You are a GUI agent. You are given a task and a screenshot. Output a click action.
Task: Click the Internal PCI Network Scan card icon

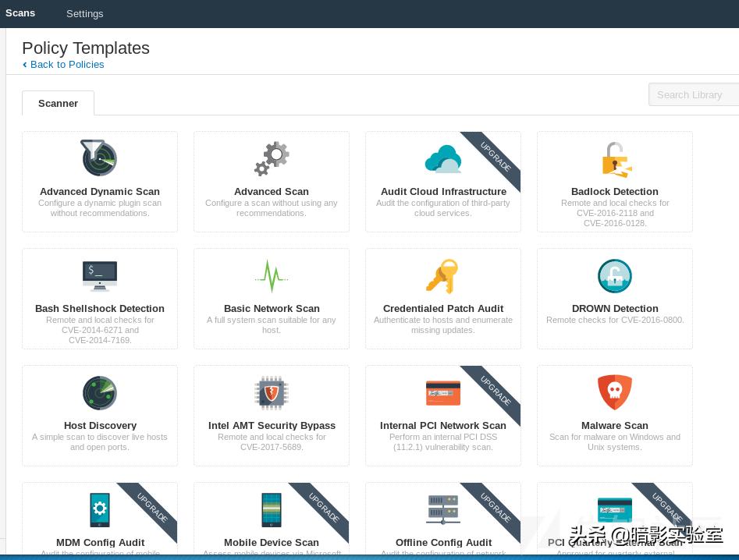[442, 393]
